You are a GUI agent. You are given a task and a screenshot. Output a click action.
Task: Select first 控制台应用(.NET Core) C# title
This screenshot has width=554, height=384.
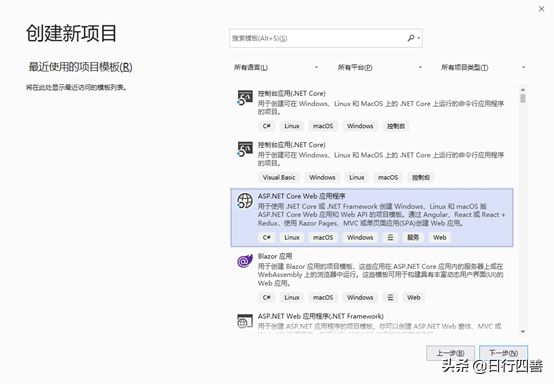291,94
